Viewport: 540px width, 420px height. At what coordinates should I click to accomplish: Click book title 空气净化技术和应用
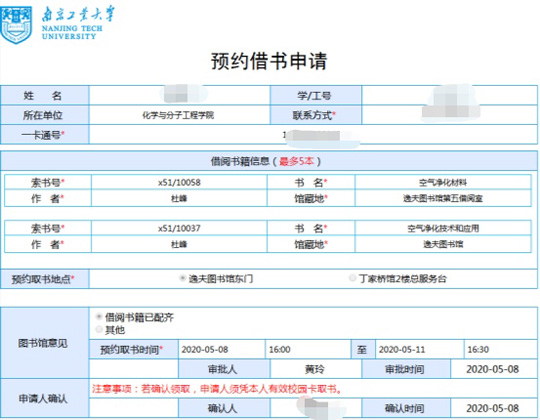443,228
